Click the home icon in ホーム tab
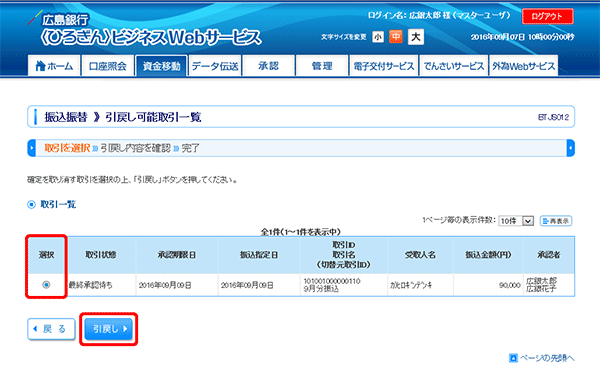This screenshot has height=370, width=600. point(40,66)
